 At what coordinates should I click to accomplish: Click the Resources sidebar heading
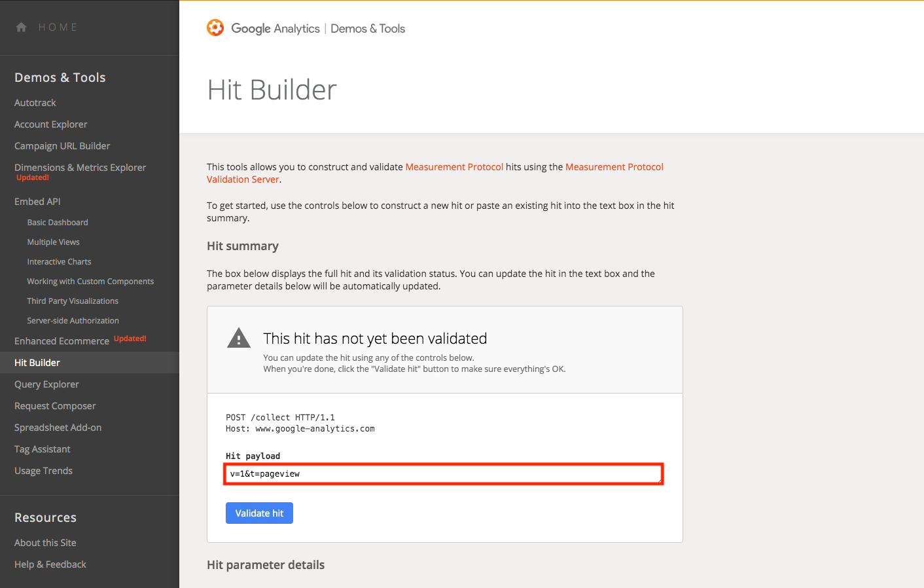[45, 517]
